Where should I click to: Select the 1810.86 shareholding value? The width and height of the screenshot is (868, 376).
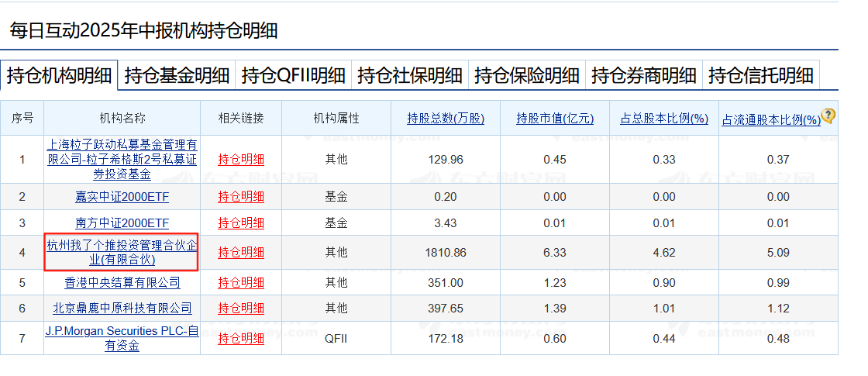pyautogui.click(x=446, y=253)
